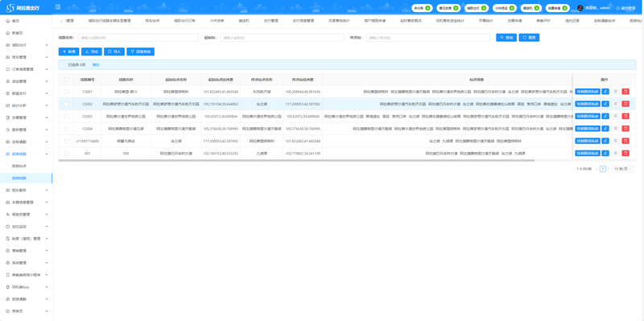This screenshot has width=644, height=321.
Task: Open 订单调度管理 via its sidebar icon
Action: (x=8, y=69)
